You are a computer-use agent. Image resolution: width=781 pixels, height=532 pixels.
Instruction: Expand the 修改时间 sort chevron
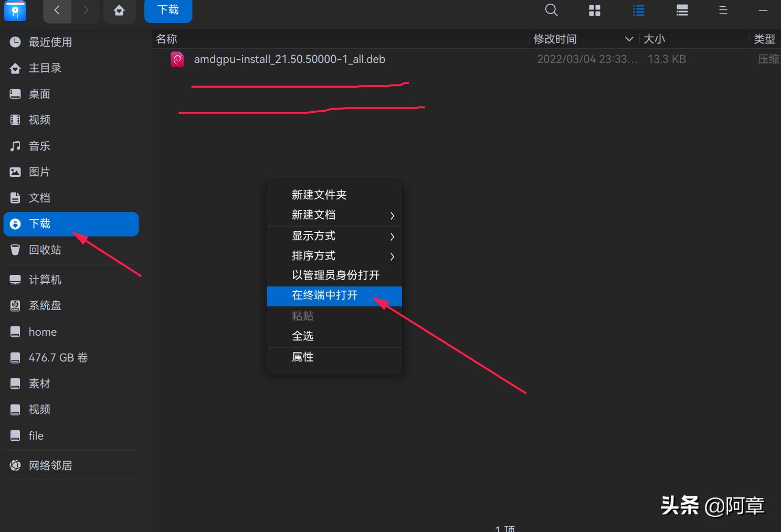629,39
